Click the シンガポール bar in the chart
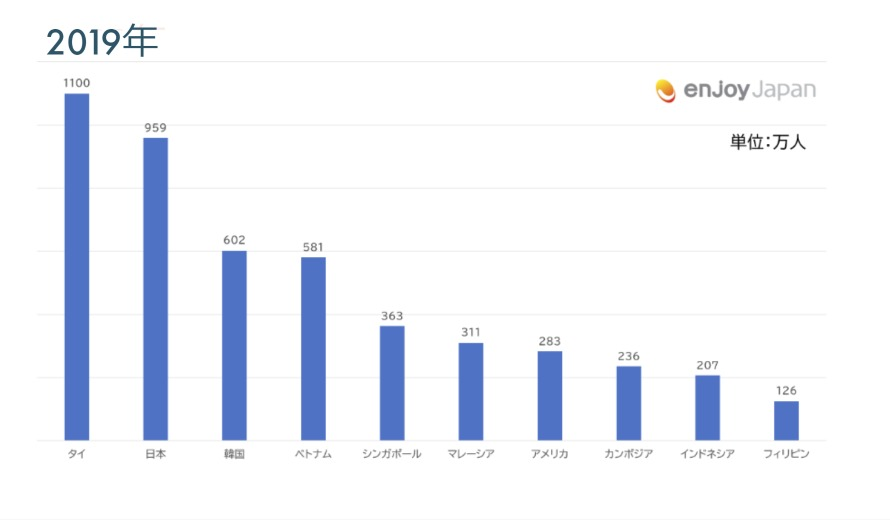The height and width of the screenshot is (520, 890). point(392,383)
